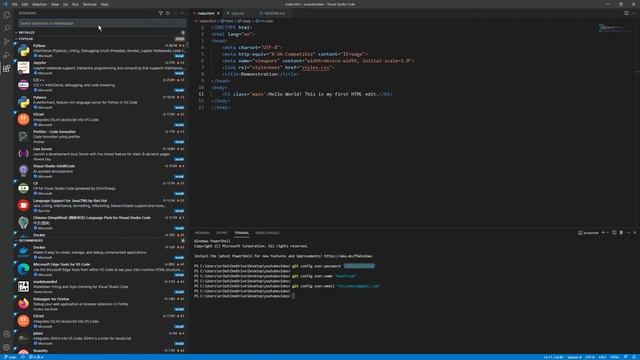Screen dimensions: 640x360
Task: Collapse the Recommended section
Action: [100, 240]
